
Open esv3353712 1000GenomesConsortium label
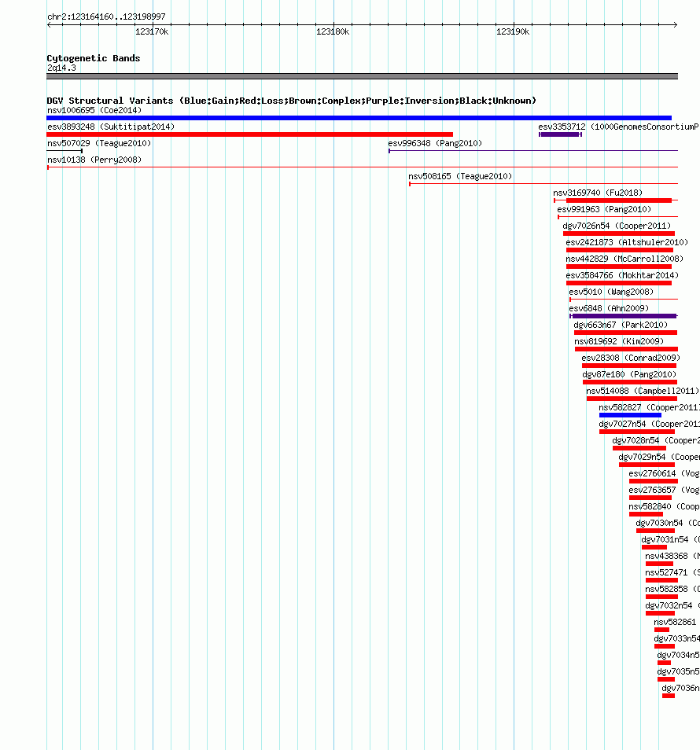click(x=619, y=127)
